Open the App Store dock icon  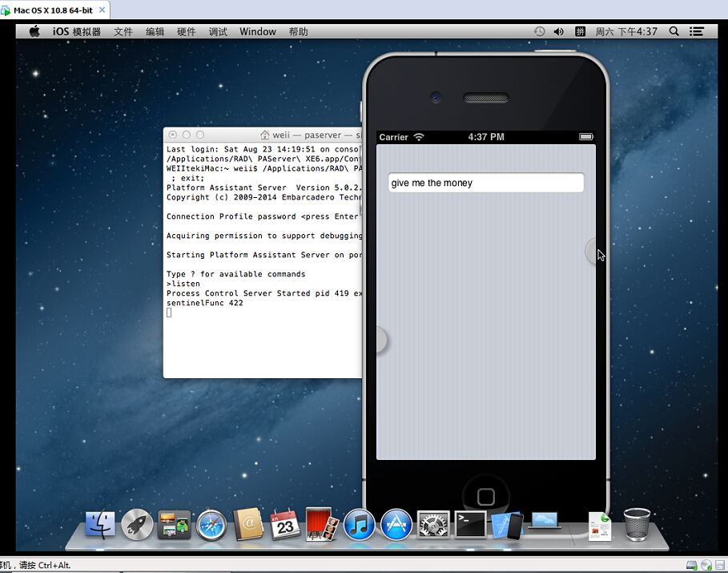396,525
